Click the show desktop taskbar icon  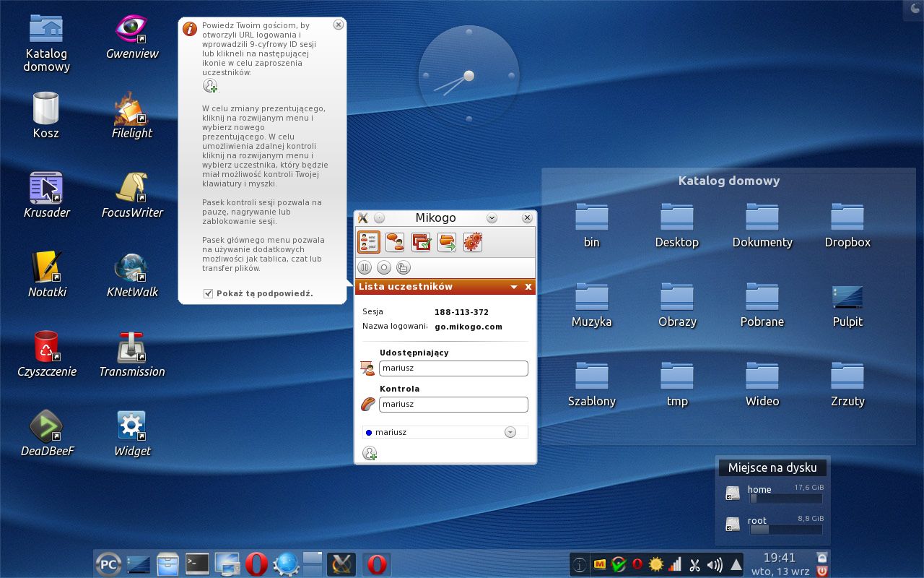pos(139,564)
